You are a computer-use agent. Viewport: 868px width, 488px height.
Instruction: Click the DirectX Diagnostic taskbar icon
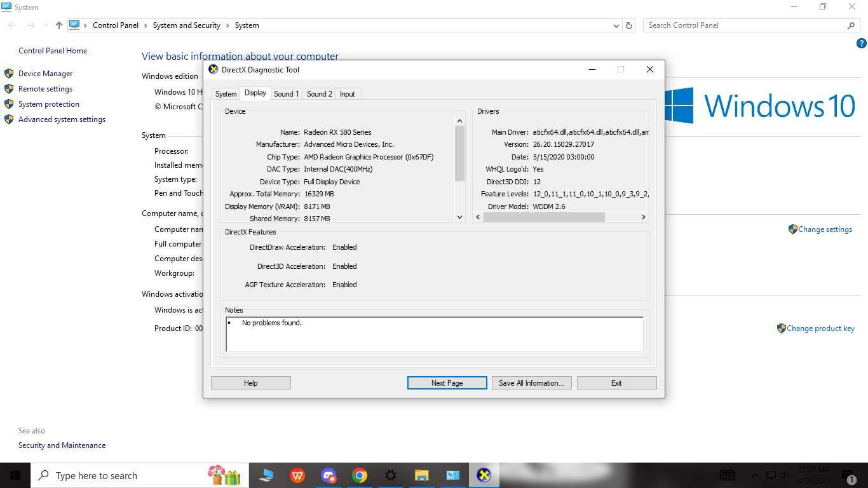pos(484,475)
